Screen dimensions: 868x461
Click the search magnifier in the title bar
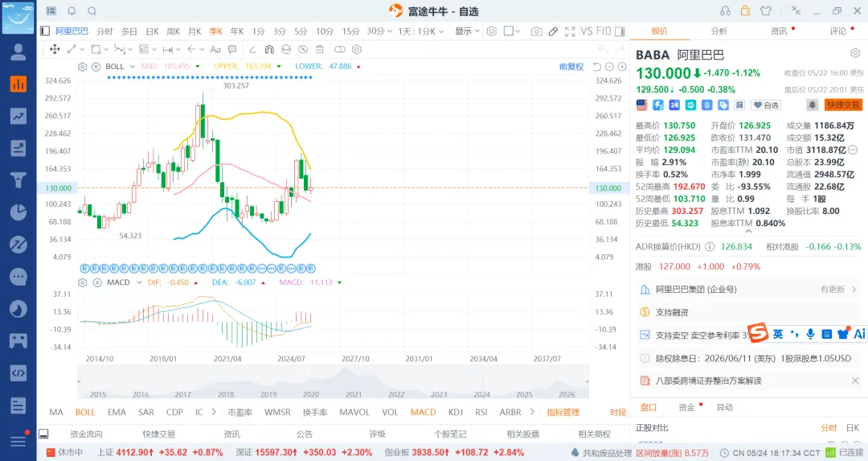pyautogui.click(x=92, y=11)
